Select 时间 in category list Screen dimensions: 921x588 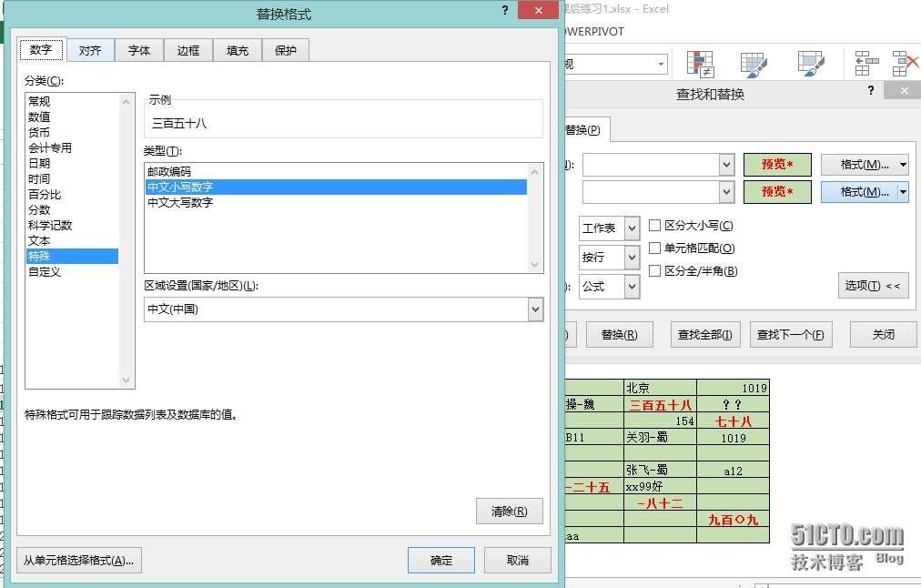coord(72,178)
